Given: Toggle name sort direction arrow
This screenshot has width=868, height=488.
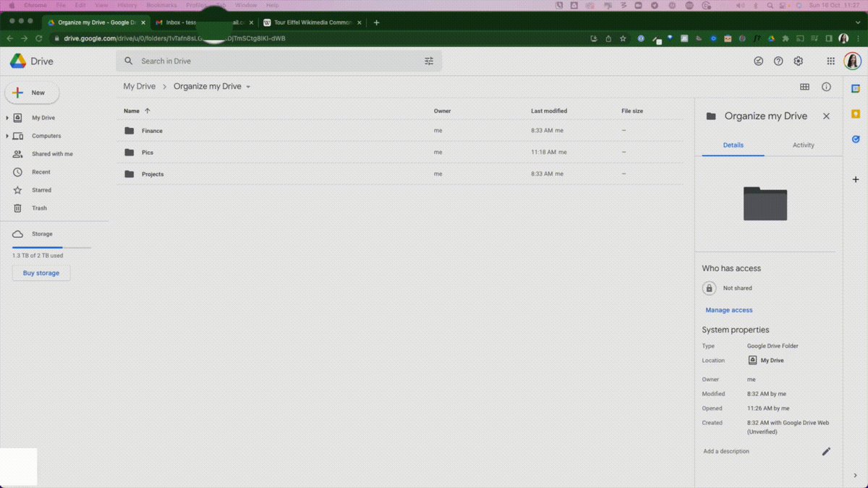Looking at the screenshot, I should click(148, 111).
